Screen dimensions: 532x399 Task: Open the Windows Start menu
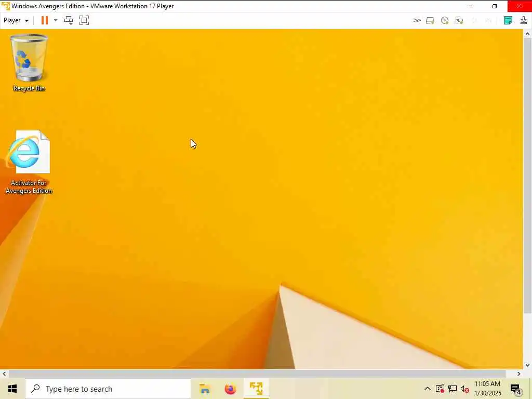coord(12,389)
